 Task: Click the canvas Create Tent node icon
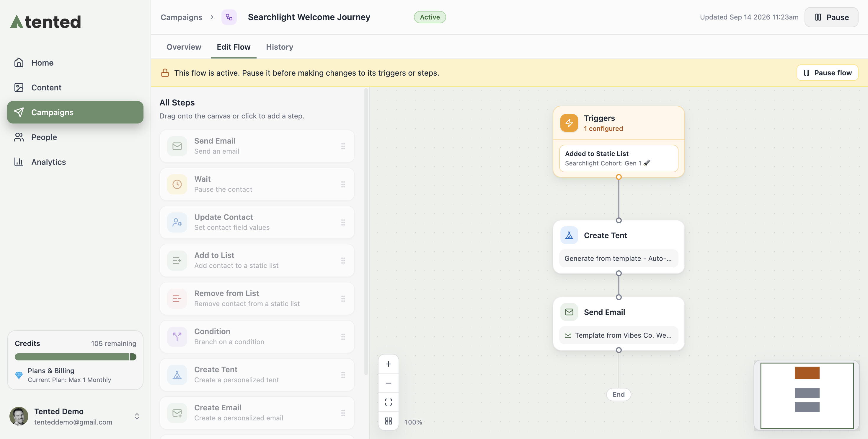coord(569,235)
